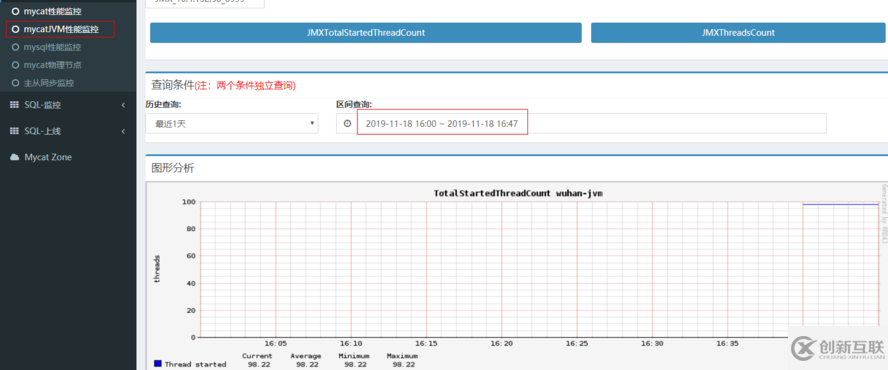The width and height of the screenshot is (888, 370).
Task: Open 历史查询 dropdown showing 最近1天
Action: tap(232, 124)
